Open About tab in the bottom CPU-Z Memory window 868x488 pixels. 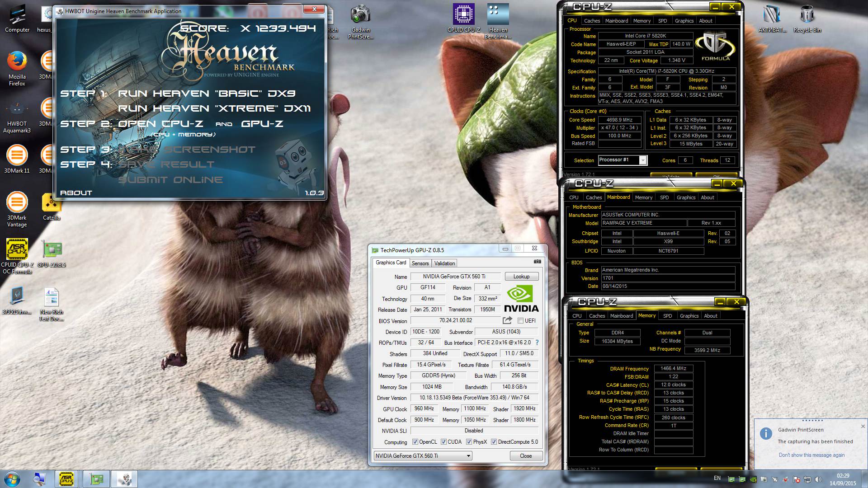tap(710, 316)
